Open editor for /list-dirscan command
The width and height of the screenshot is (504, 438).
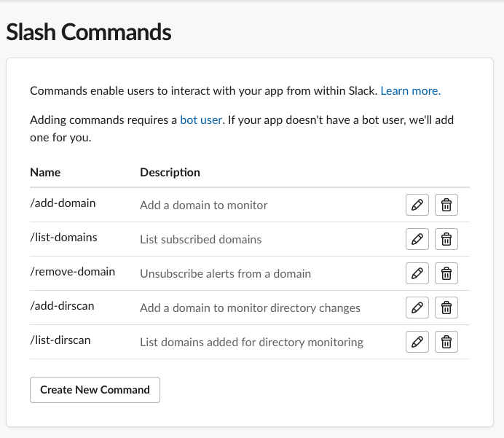coord(417,342)
